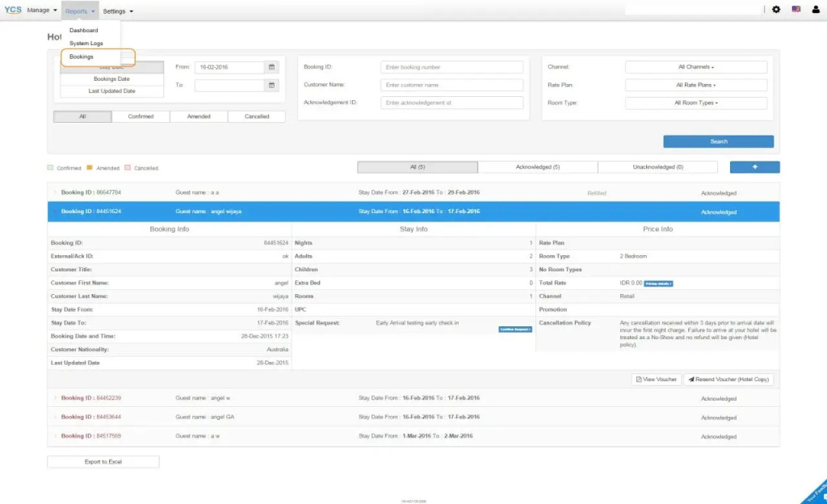The width and height of the screenshot is (827, 504).
Task: Open the All Channels dropdown
Action: coord(695,67)
